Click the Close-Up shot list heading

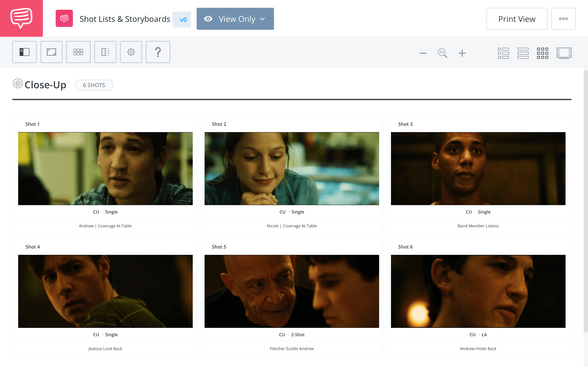pos(45,85)
